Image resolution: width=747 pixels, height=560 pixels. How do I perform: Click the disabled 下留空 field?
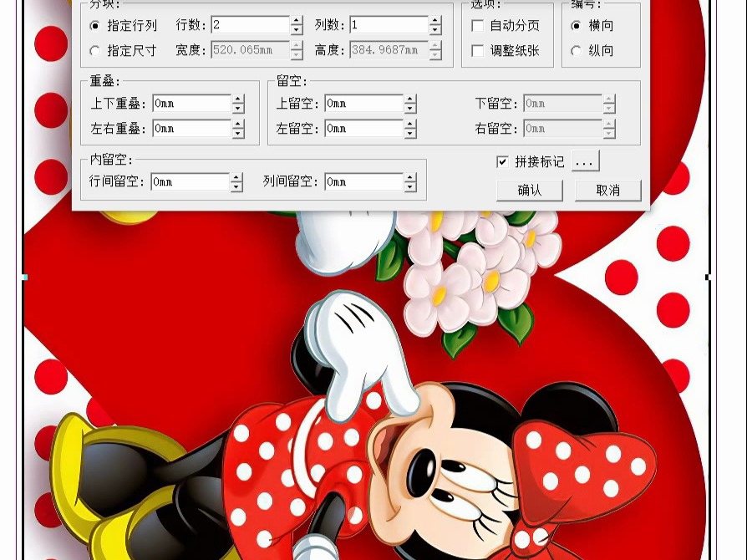click(563, 104)
